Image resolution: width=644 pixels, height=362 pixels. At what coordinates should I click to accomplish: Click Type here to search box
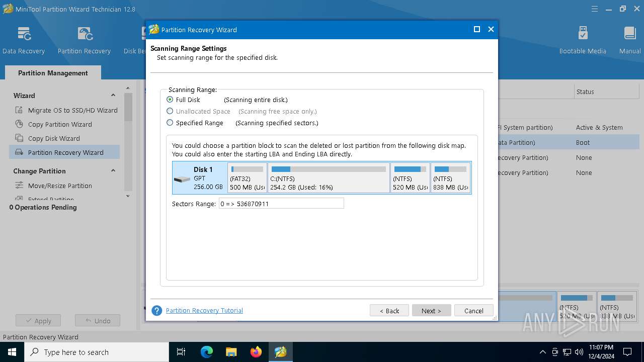click(96, 352)
